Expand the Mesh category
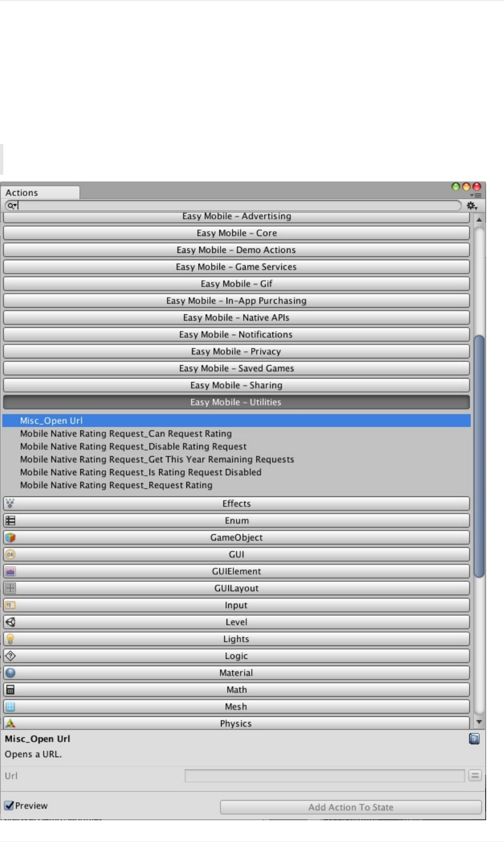The image size is (504, 842). 237,707
